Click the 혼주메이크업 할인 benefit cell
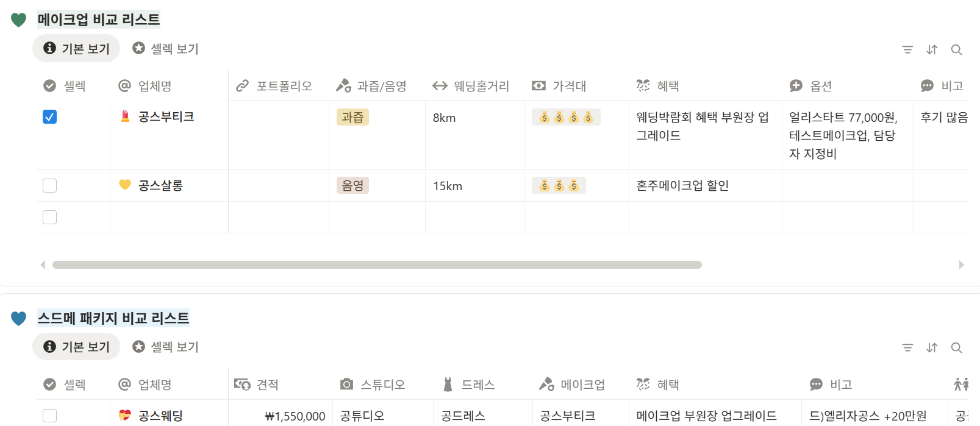980x426 pixels. 683,185
